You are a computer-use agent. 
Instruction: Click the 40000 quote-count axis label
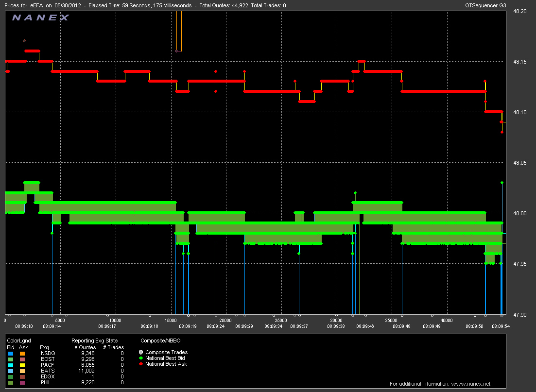(447, 321)
